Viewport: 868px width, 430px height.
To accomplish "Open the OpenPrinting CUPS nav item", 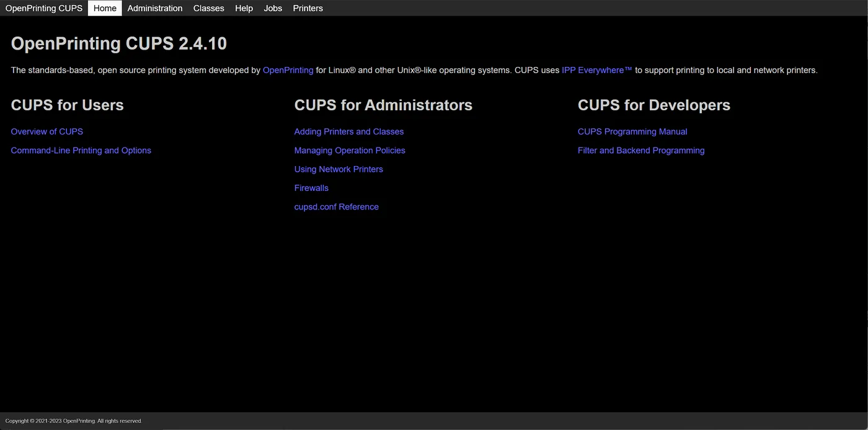I will [x=44, y=8].
